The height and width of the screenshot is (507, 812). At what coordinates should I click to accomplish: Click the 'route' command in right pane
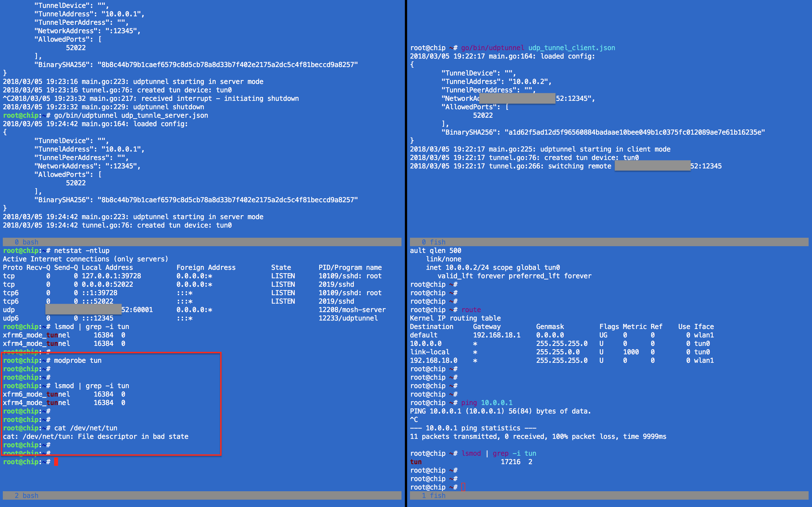pyautogui.click(x=471, y=310)
